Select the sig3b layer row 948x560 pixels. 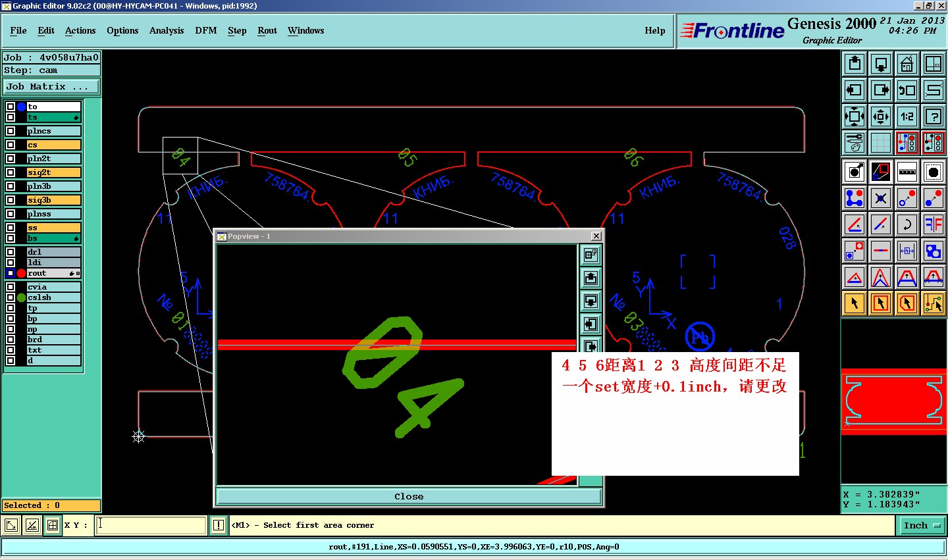click(x=54, y=200)
